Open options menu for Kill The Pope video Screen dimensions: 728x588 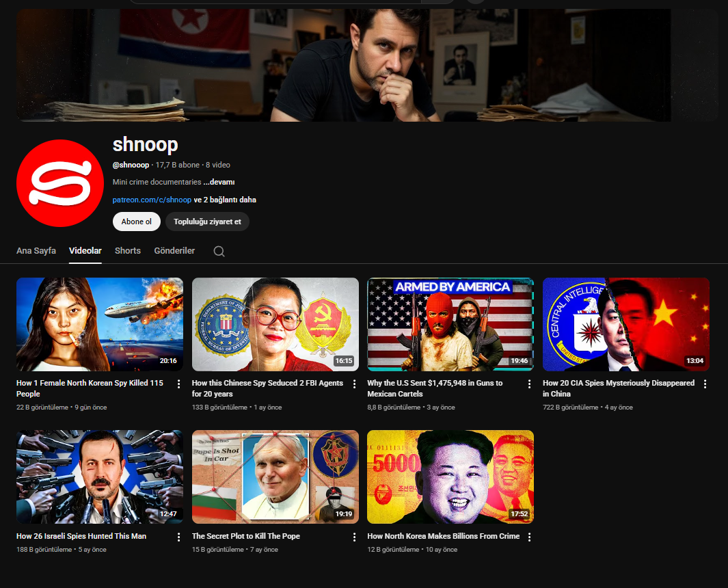[x=354, y=537]
